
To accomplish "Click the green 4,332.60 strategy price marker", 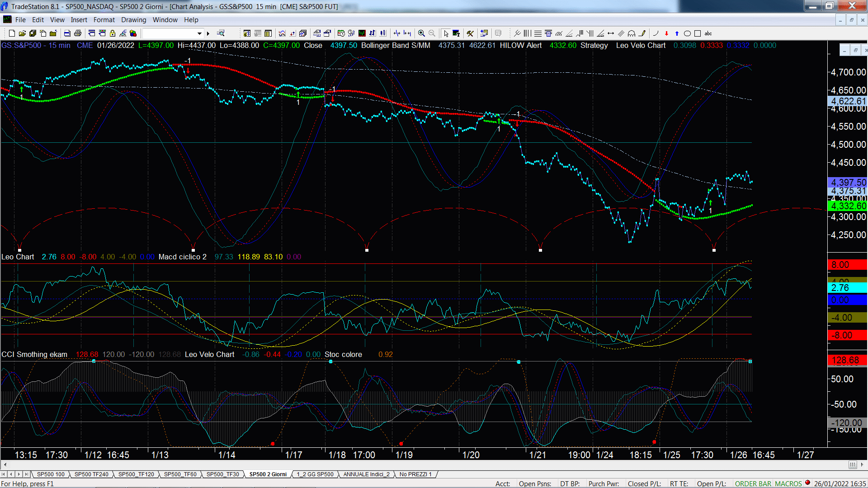I will tap(847, 206).
